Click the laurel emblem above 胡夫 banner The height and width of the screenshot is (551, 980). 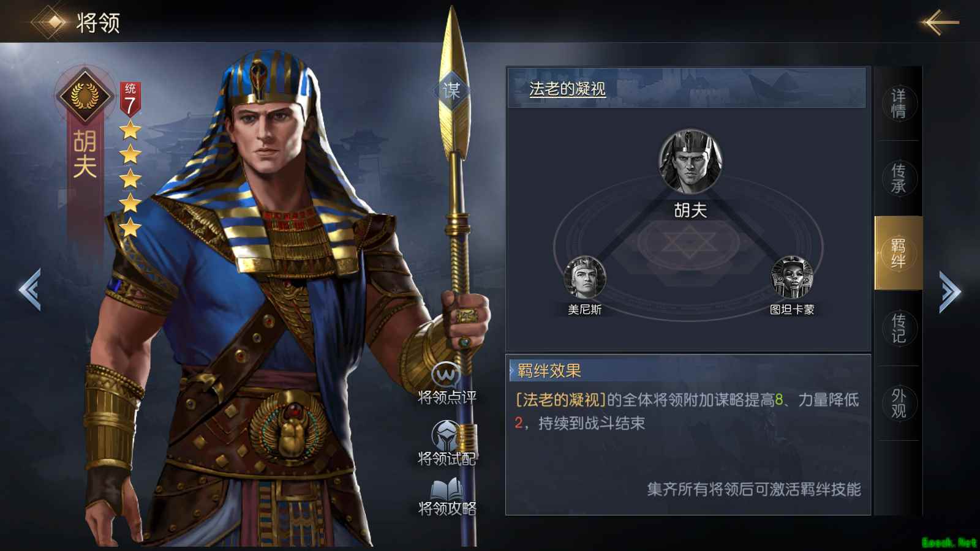[x=85, y=96]
